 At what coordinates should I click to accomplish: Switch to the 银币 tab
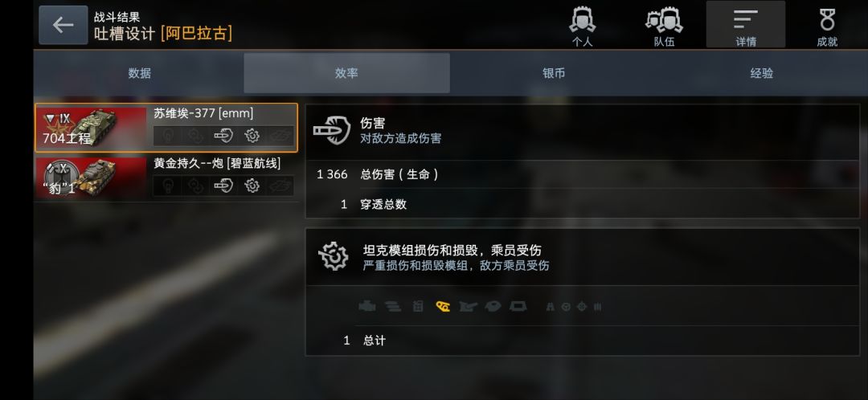tap(554, 73)
